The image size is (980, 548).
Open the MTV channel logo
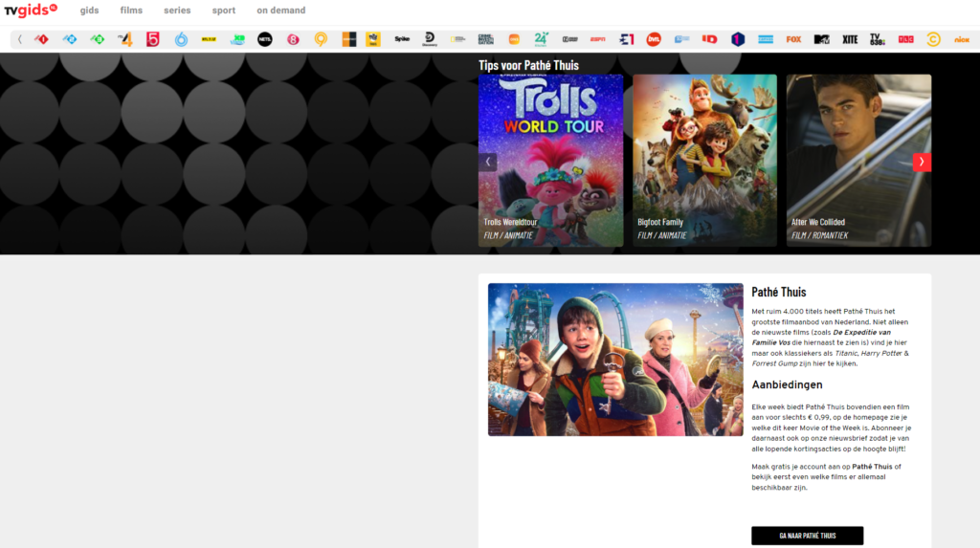tap(822, 39)
